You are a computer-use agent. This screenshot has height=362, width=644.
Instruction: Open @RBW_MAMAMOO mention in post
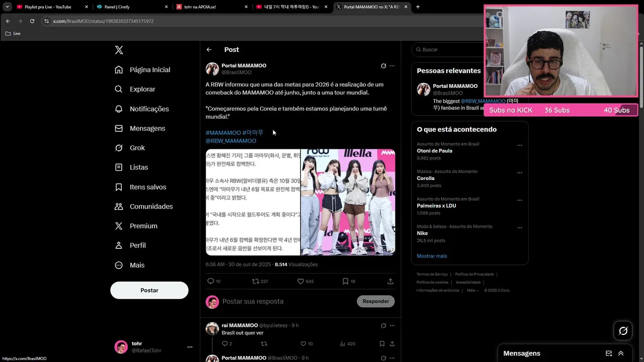[231, 141]
